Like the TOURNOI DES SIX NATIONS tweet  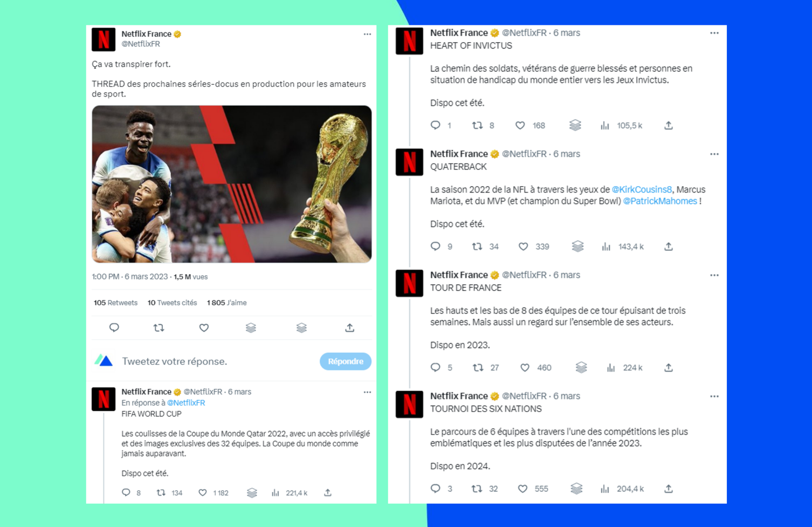(522, 489)
